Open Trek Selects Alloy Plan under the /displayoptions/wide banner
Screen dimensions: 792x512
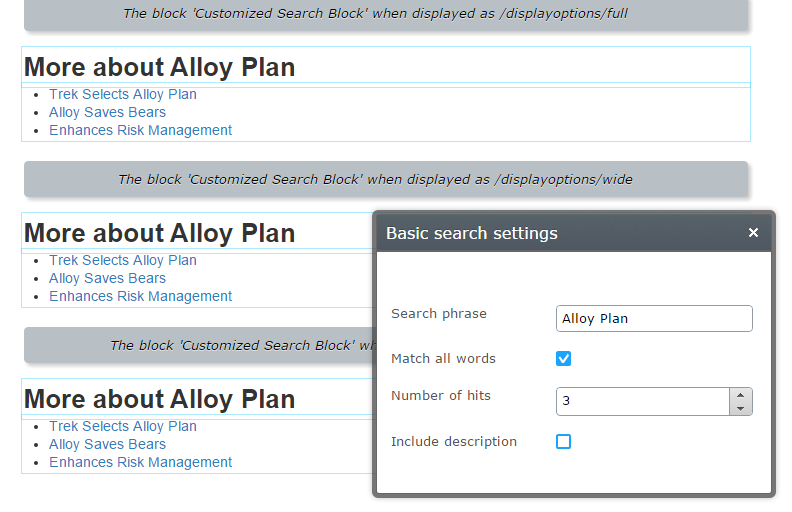(123, 260)
